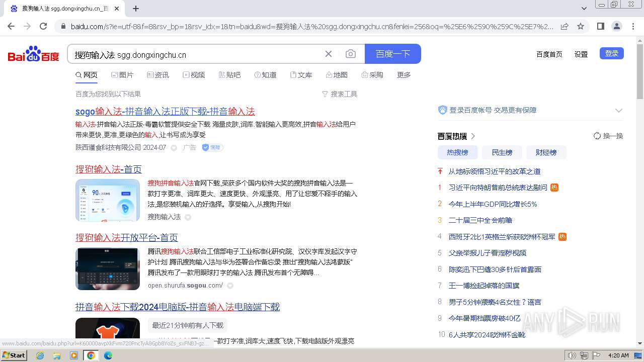Click Chrome icon in taskbar
The image size is (644, 362).
91,355
